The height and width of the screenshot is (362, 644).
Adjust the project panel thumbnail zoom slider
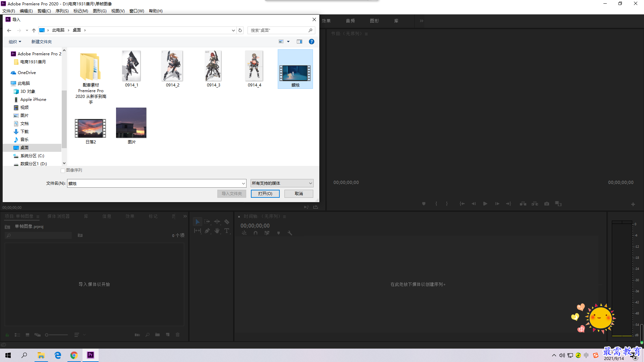tap(57, 335)
